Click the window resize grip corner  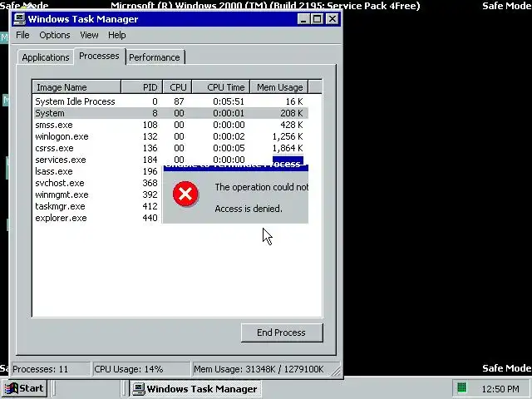click(x=336, y=372)
